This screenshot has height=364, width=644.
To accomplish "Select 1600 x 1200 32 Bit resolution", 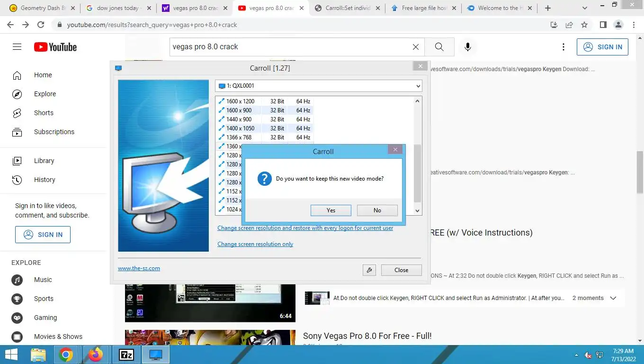I will 264,101.
